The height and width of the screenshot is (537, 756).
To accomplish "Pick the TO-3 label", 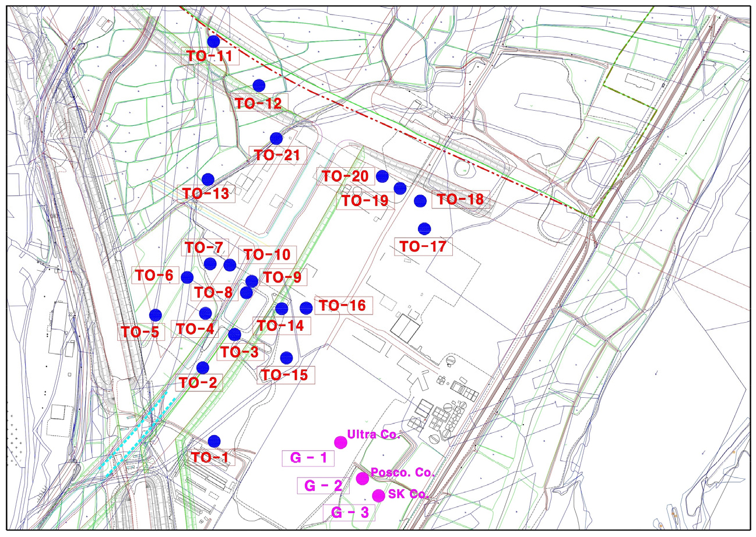I will coord(238,352).
